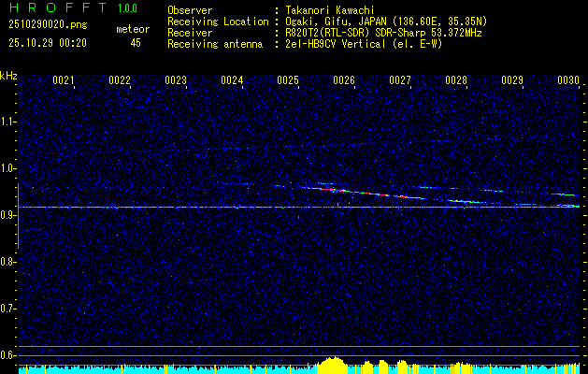Click time marker 0026
Viewport: 588px width, 374px height.
coord(344,80)
